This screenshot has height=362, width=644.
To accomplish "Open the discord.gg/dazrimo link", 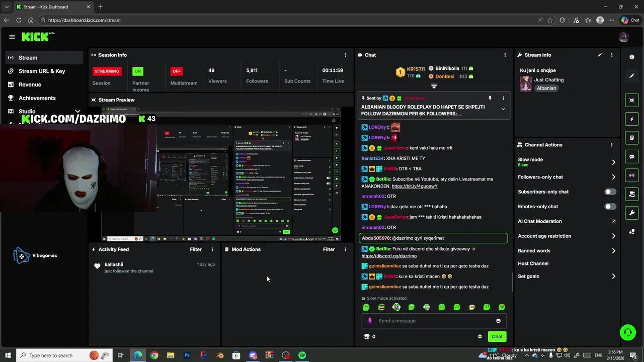I will pos(389,256).
